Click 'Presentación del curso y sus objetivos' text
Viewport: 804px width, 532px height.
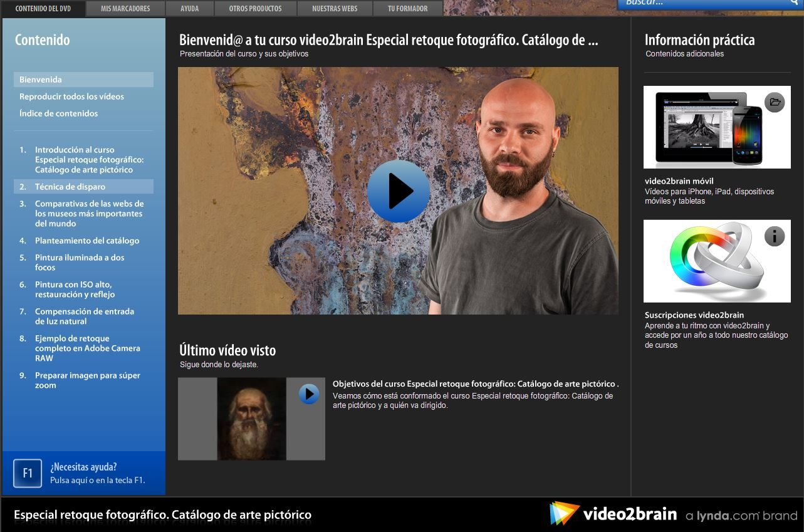click(244, 54)
